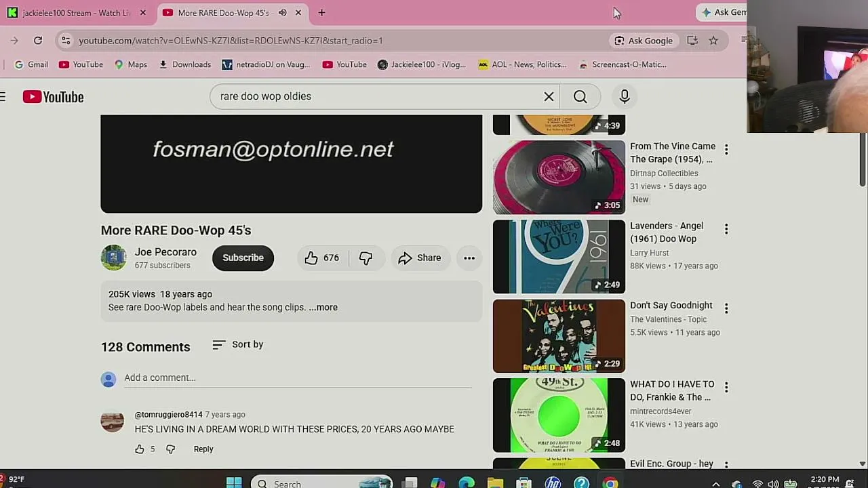Screen dimensions: 868x488
Task: Click the page's vertical scrollbar thumb
Action: pos(863,158)
